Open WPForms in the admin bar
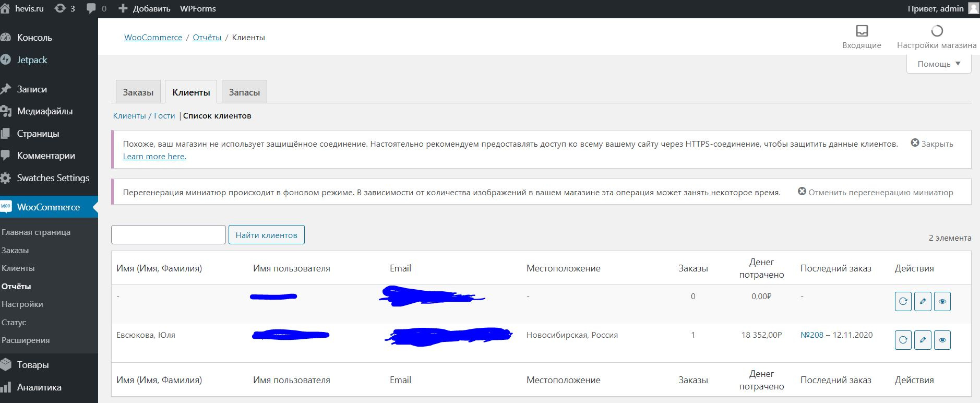This screenshot has height=403, width=980. [x=198, y=8]
